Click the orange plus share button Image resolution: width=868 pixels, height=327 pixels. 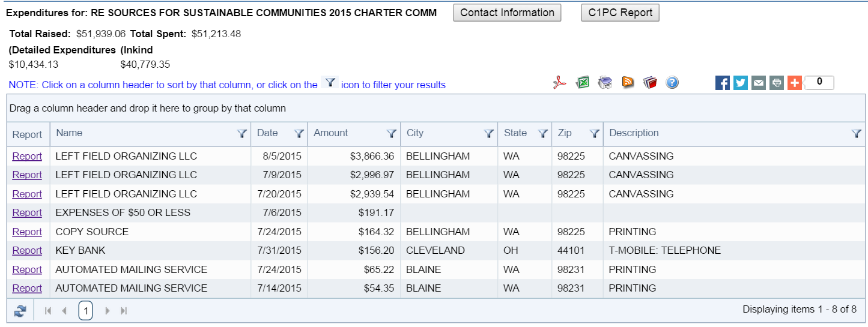(795, 83)
